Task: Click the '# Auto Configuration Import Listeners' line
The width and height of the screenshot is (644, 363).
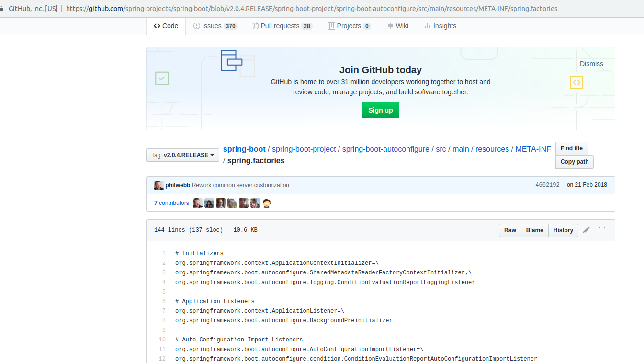Action: click(x=239, y=340)
